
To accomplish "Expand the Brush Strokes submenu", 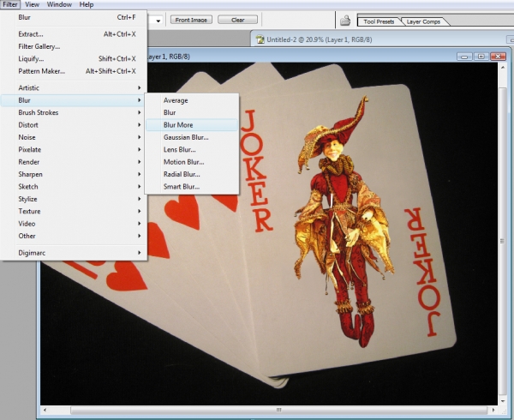I will [x=74, y=112].
